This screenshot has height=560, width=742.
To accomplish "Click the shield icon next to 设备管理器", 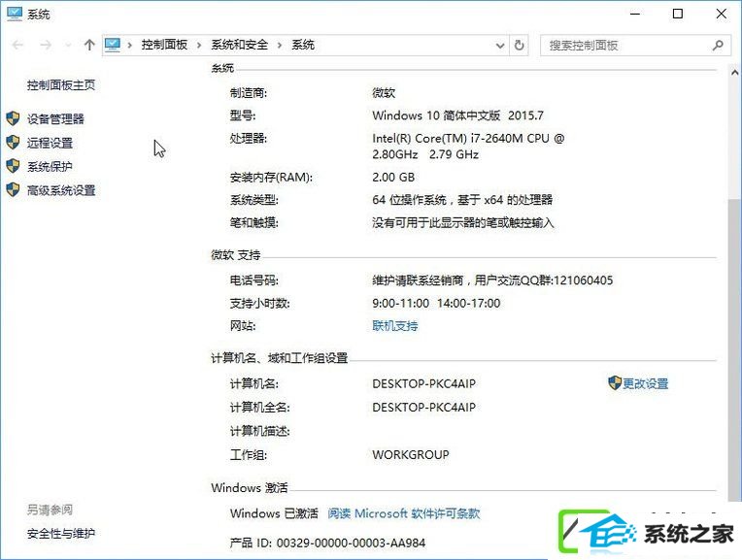I will (14, 118).
